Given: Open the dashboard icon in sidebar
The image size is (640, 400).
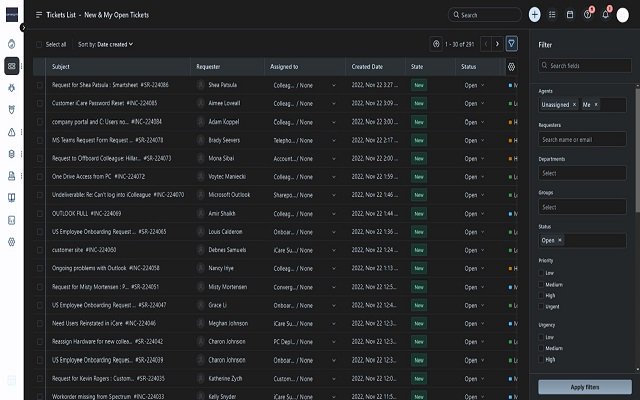Looking at the screenshot, I should (x=11, y=44).
